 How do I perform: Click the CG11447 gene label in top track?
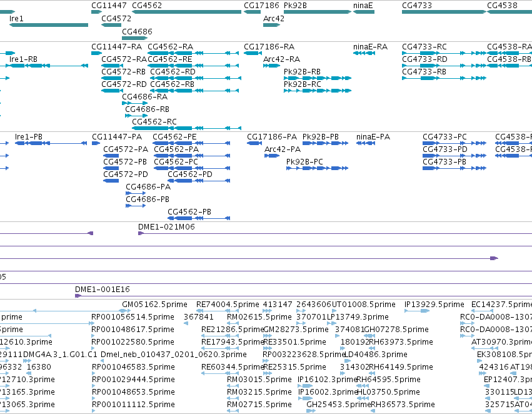tap(109, 6)
